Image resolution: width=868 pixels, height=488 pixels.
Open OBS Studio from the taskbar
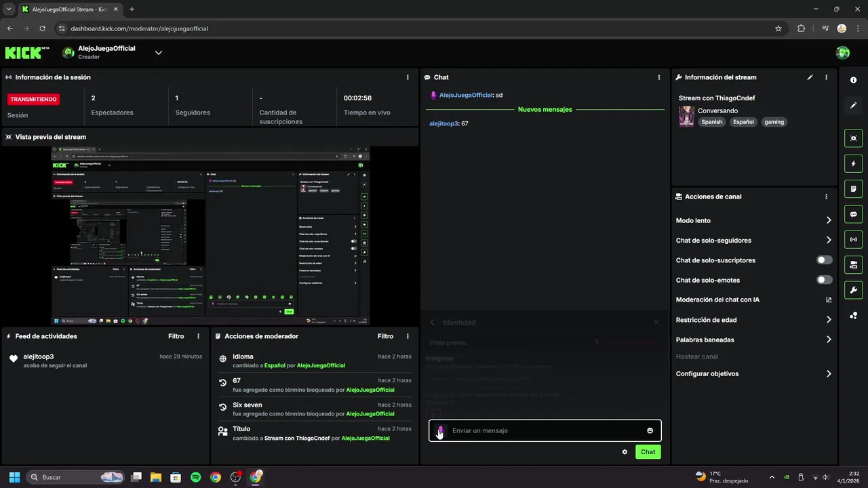[235, 477]
